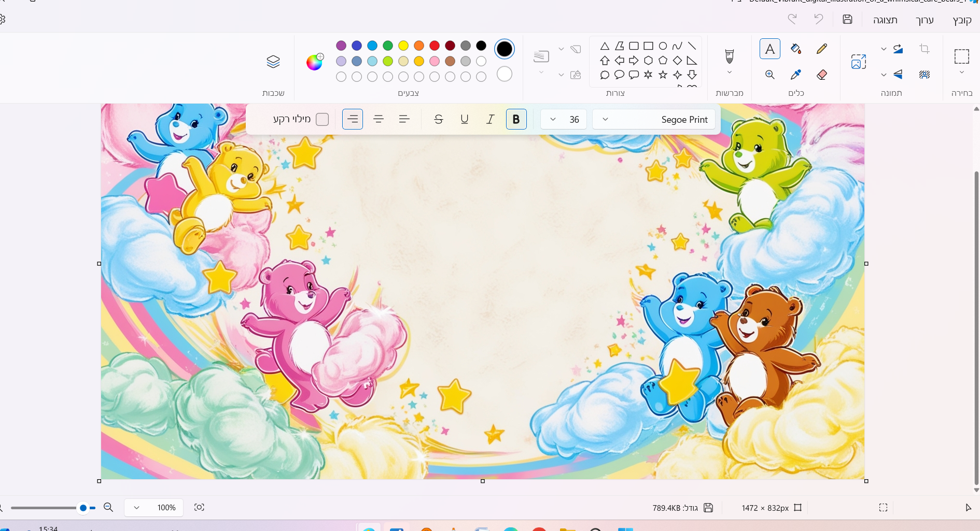Open the Layers panel icon

pyautogui.click(x=273, y=62)
